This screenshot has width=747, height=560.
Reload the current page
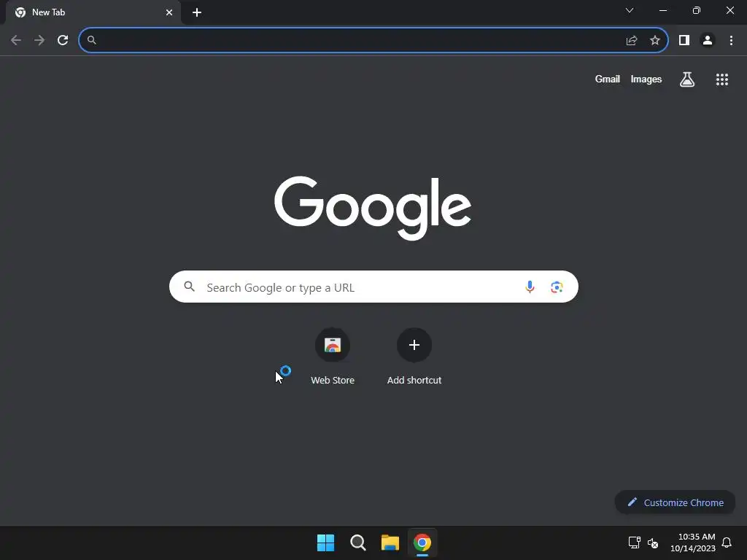(x=63, y=41)
